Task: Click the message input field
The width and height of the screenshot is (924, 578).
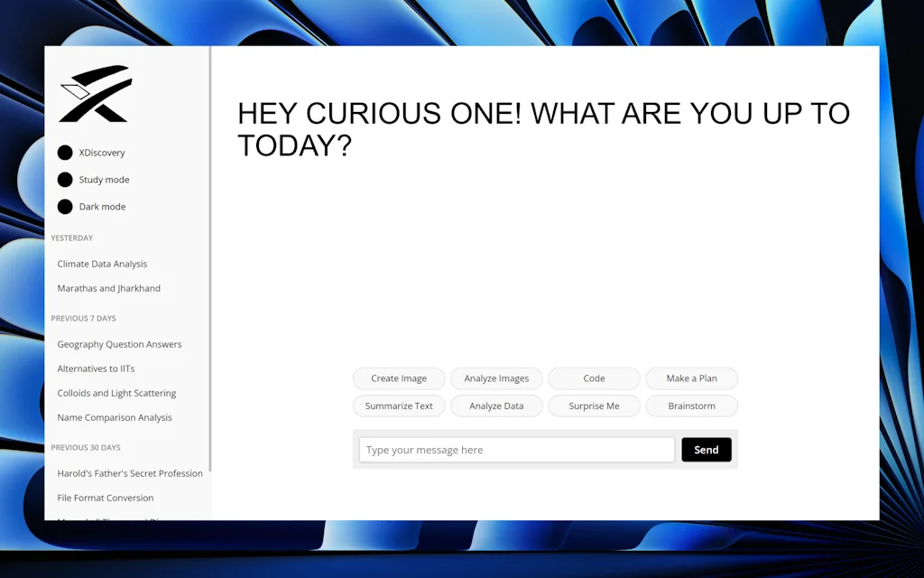Action: [516, 449]
